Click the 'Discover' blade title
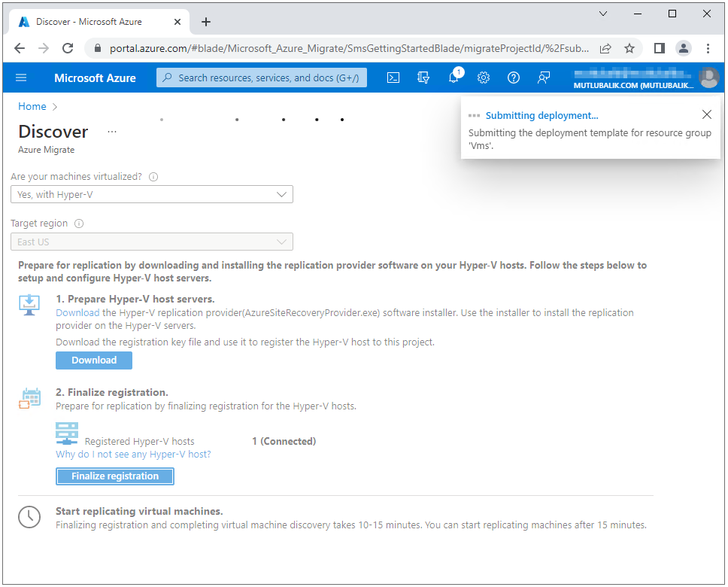Screen dimensions: 728x587 53,132
